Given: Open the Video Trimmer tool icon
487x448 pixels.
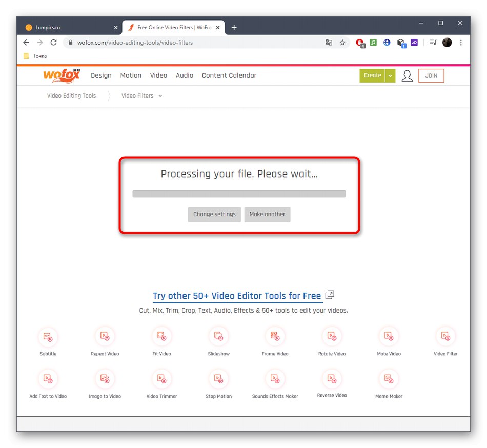Looking at the screenshot, I should 162,379.
